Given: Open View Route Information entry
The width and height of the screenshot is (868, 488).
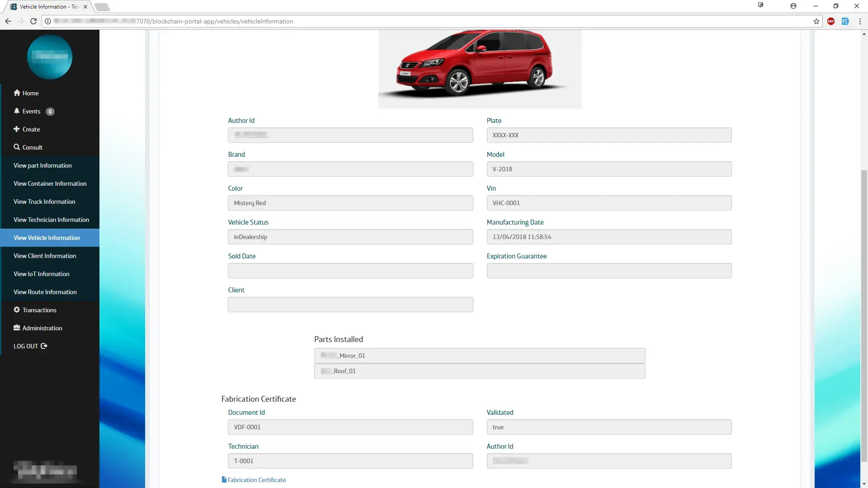Looking at the screenshot, I should point(45,292).
